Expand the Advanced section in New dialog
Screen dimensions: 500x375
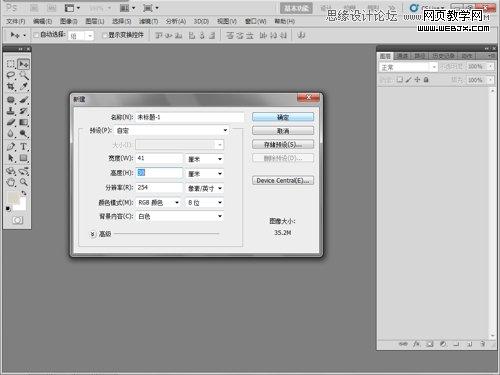pyautogui.click(x=93, y=234)
